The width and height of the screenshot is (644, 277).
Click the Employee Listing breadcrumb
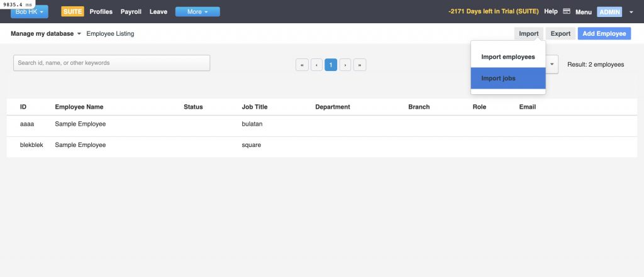click(110, 34)
